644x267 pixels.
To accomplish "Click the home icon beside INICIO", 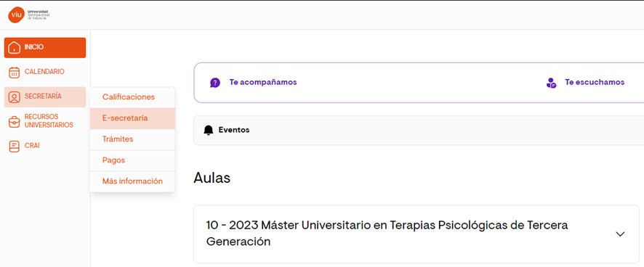I will pos(15,47).
